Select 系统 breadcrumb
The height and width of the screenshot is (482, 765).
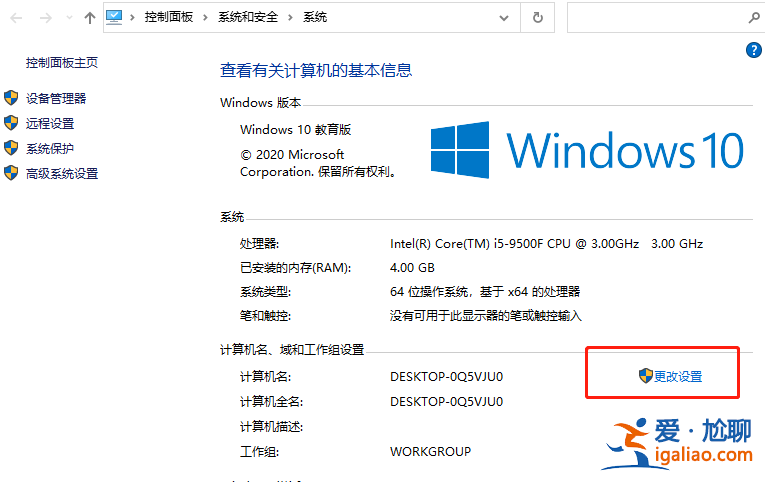pyautogui.click(x=315, y=17)
